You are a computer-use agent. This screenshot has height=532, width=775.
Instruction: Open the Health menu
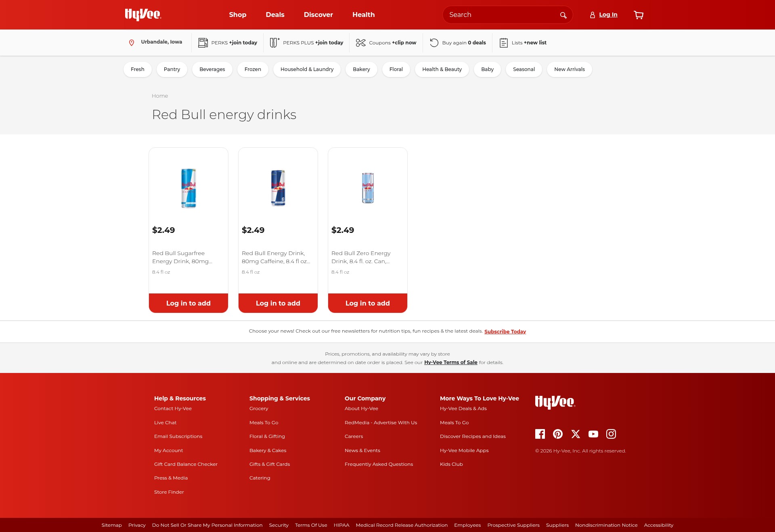point(364,15)
